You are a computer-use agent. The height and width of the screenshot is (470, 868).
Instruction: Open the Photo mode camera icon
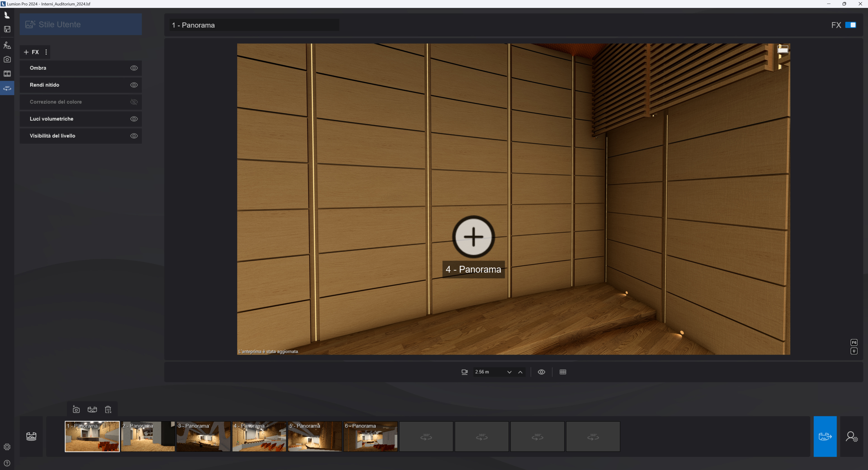(x=7, y=59)
